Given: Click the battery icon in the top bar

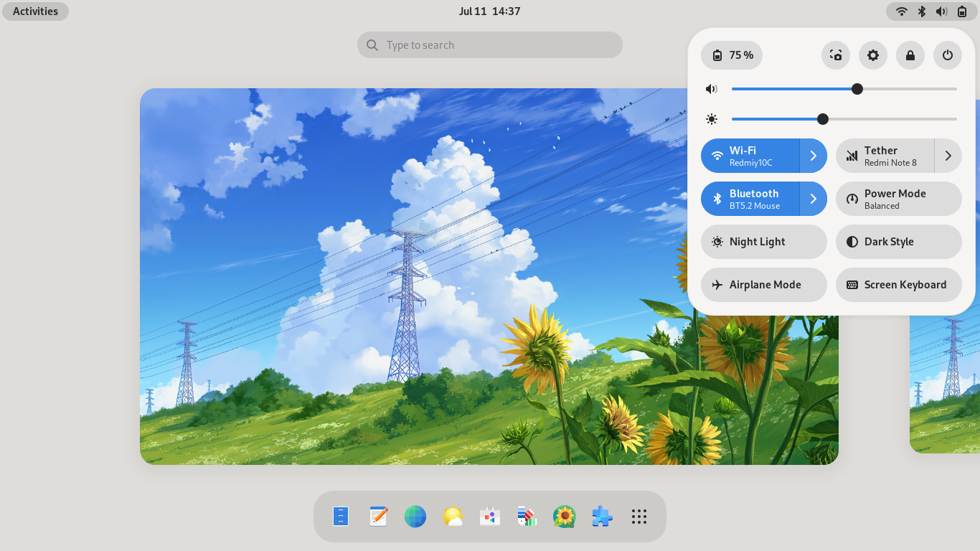Looking at the screenshot, I should (962, 11).
